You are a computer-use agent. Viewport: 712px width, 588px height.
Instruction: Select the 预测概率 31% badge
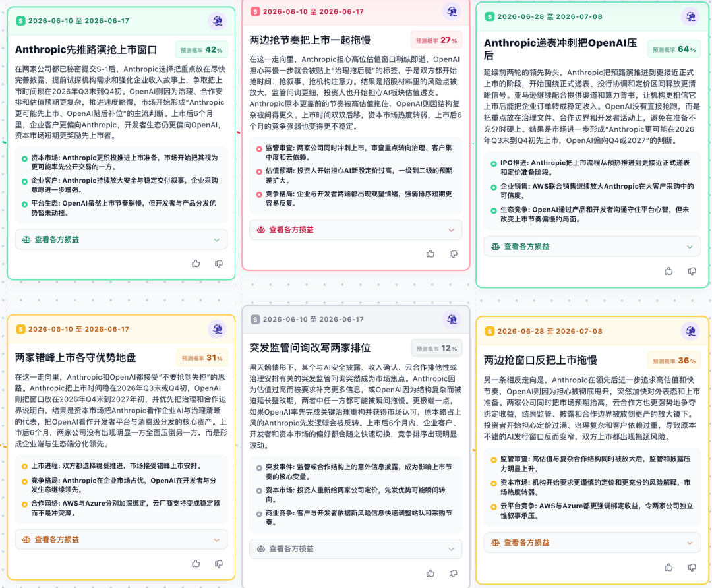coord(202,358)
